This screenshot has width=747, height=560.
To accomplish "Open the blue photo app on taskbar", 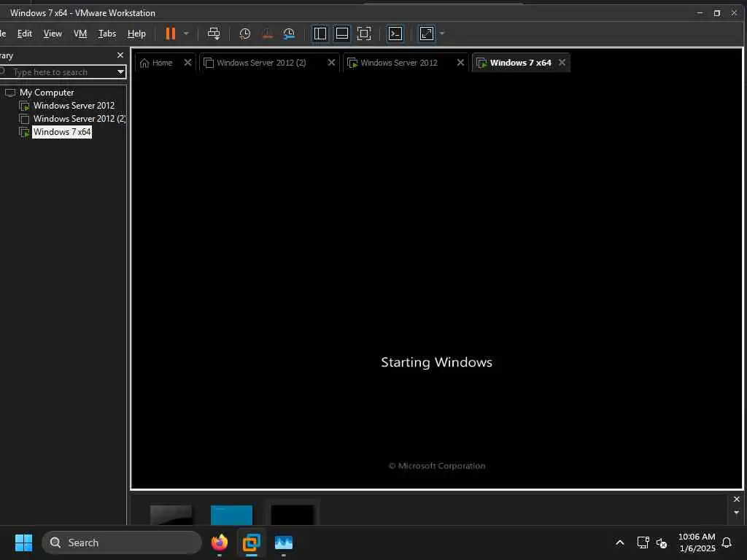I will pos(284,542).
